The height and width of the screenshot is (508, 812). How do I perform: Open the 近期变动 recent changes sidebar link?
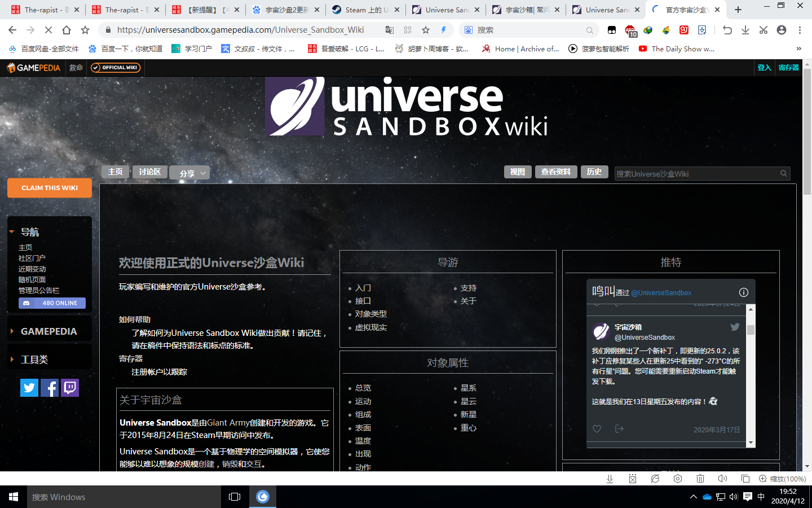click(x=32, y=269)
